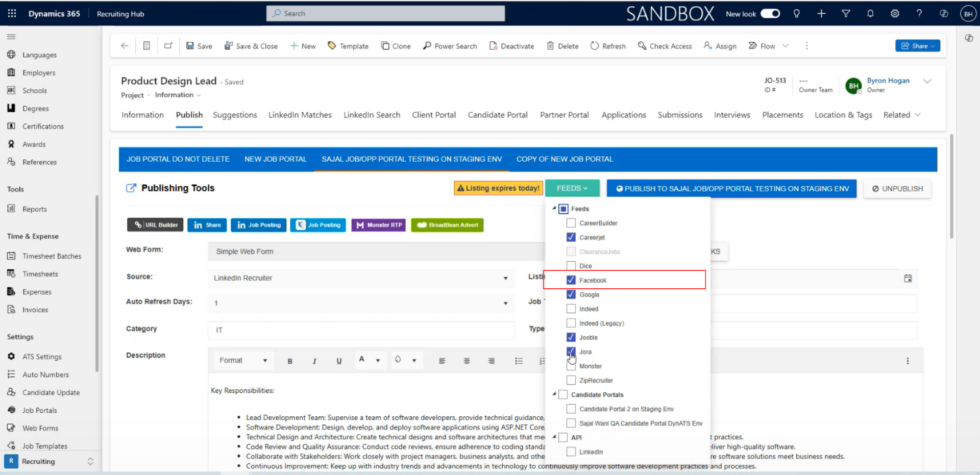
Task: Click Delete in the command bar
Action: tap(562, 46)
